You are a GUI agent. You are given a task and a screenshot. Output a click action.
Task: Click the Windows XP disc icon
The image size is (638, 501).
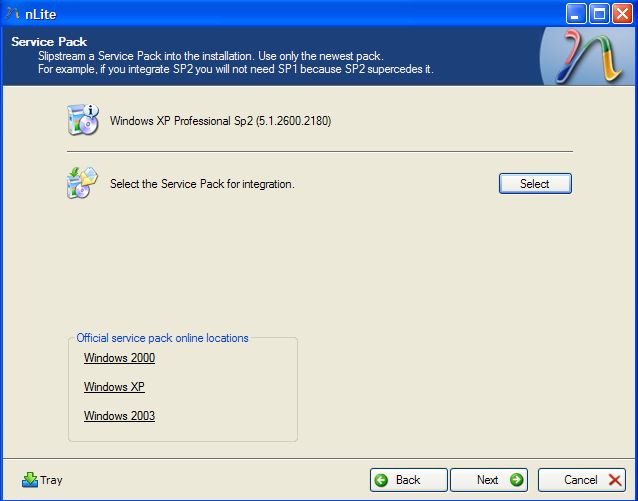pos(82,120)
